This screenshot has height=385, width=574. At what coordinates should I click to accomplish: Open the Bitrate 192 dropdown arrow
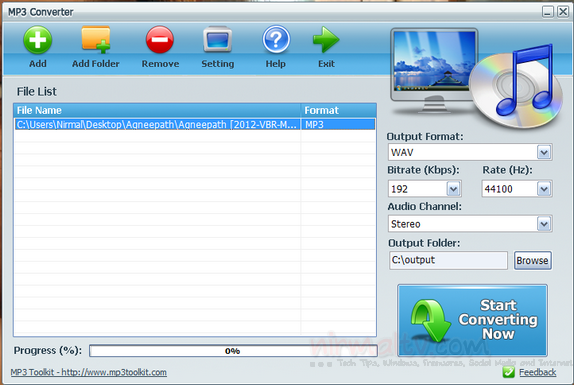coord(453,189)
